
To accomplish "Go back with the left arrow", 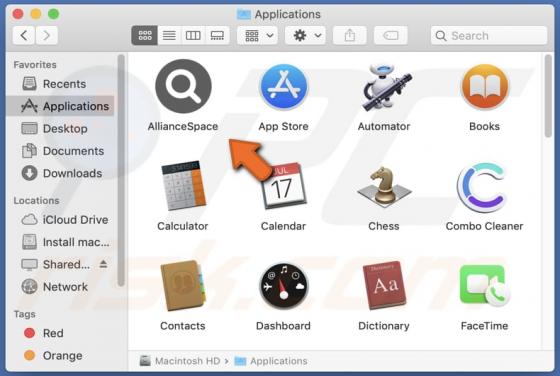I will click(24, 35).
